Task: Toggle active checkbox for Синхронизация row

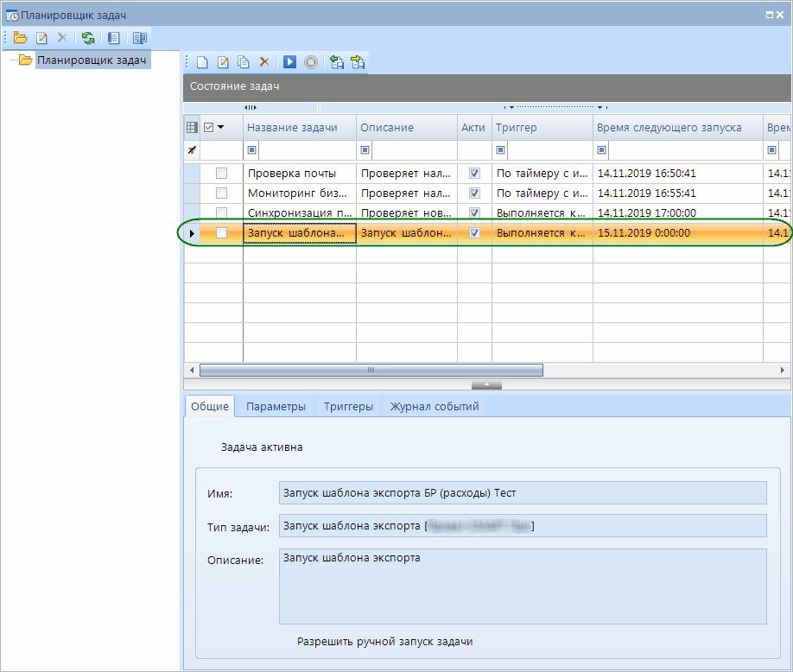Action: (x=474, y=212)
